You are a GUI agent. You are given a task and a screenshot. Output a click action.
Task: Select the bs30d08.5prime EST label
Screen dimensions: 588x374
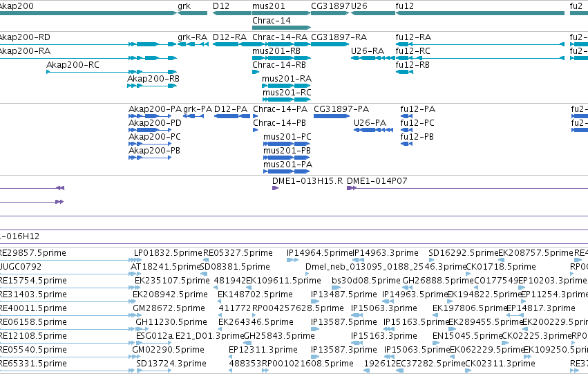(366, 281)
